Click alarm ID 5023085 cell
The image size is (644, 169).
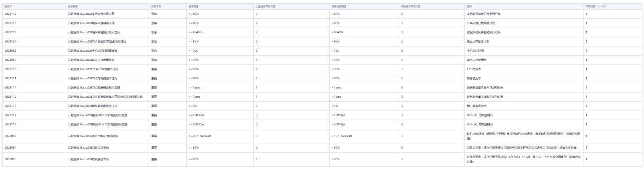[x=10, y=159]
